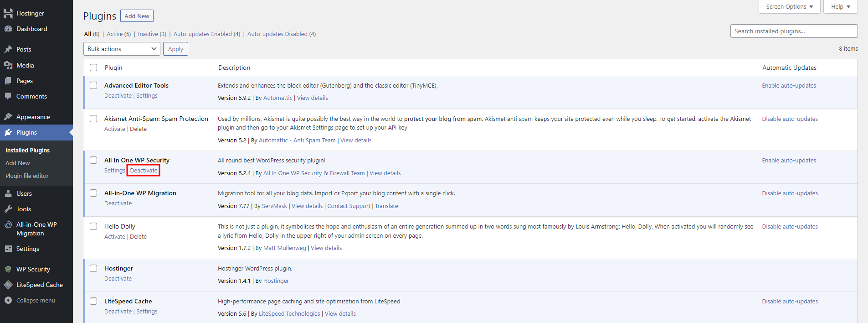Check the Advanced Editor Tools checkbox
Image resolution: width=868 pixels, height=323 pixels.
(x=93, y=85)
